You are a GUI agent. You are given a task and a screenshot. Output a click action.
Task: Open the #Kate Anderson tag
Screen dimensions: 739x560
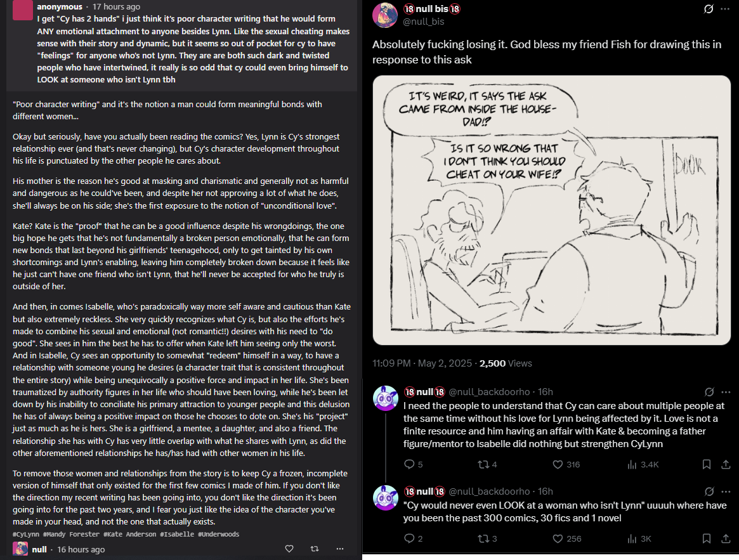(129, 534)
